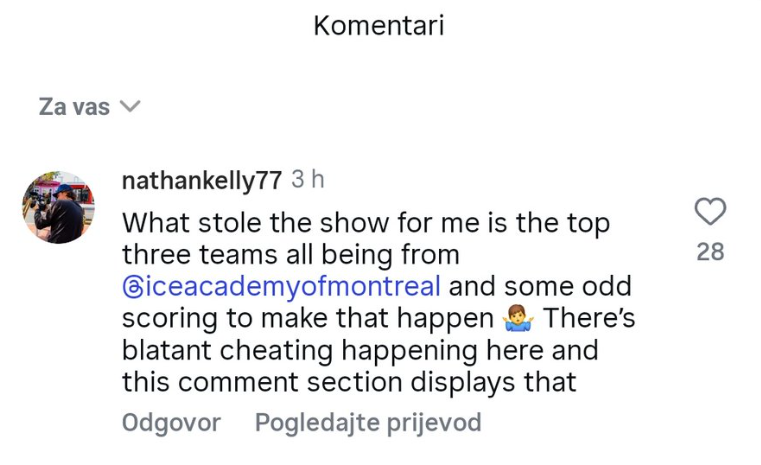This screenshot has height=465, width=761.
Task: Click Pogledajte prijevod to translate
Action: pos(368,422)
